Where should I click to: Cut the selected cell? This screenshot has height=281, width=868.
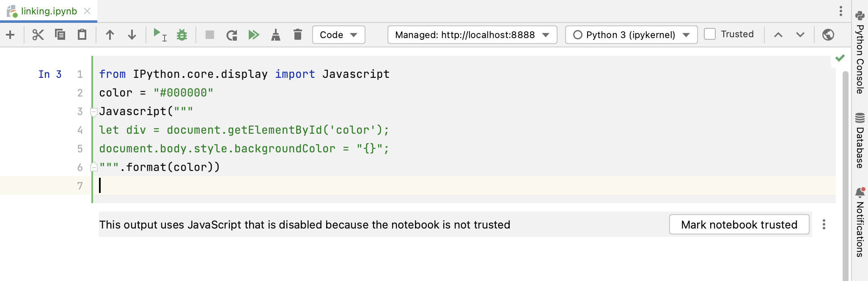(x=38, y=35)
